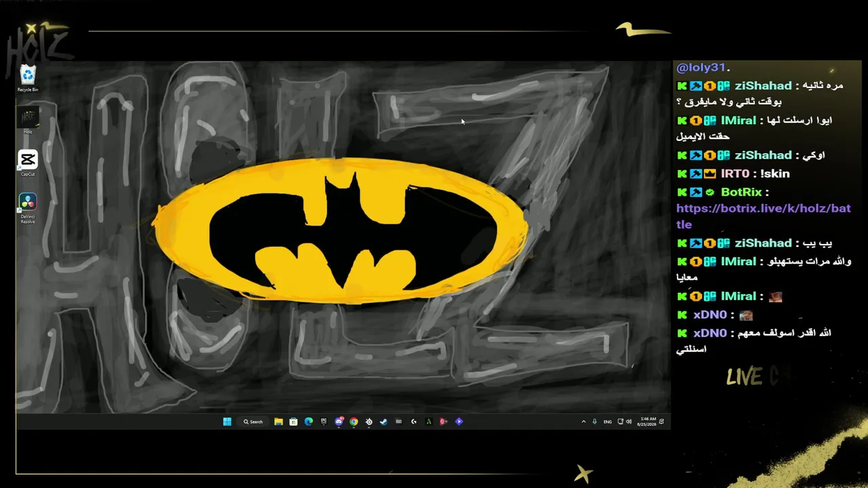Image resolution: width=868 pixels, height=488 pixels.
Task: Click BotRix username in chat
Action: point(741,192)
